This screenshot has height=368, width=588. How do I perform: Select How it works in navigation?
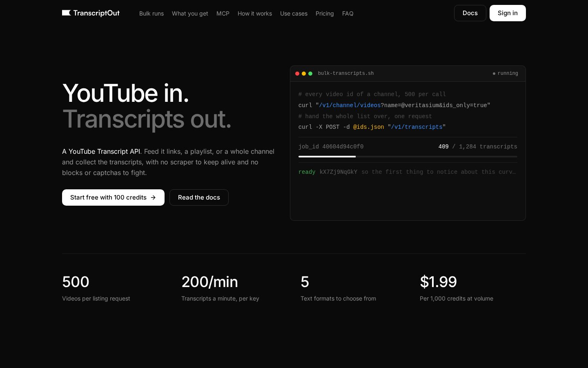(x=255, y=13)
